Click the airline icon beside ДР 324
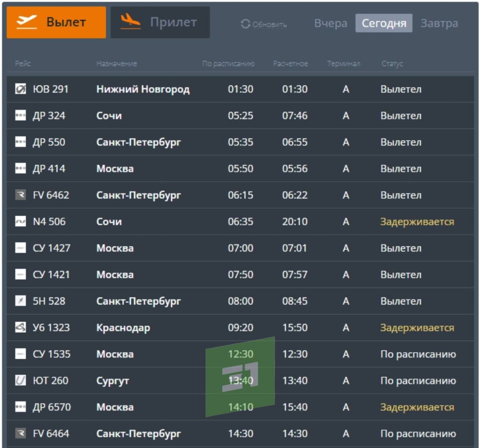The image size is (480, 448). pos(20,115)
